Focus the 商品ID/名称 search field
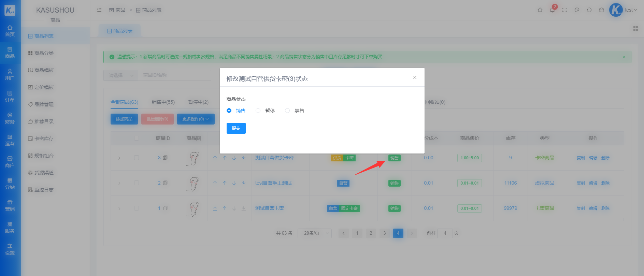Image resolution: width=644 pixels, height=276 pixels. pyautogui.click(x=174, y=75)
